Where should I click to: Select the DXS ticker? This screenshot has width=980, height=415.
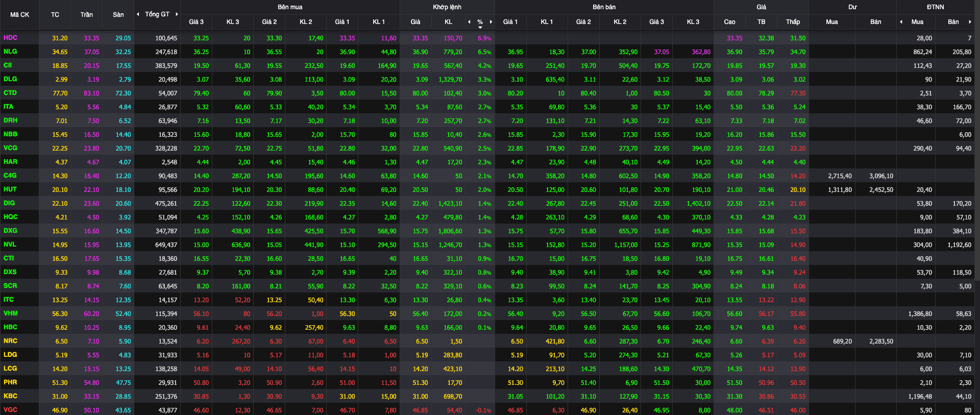(10, 272)
